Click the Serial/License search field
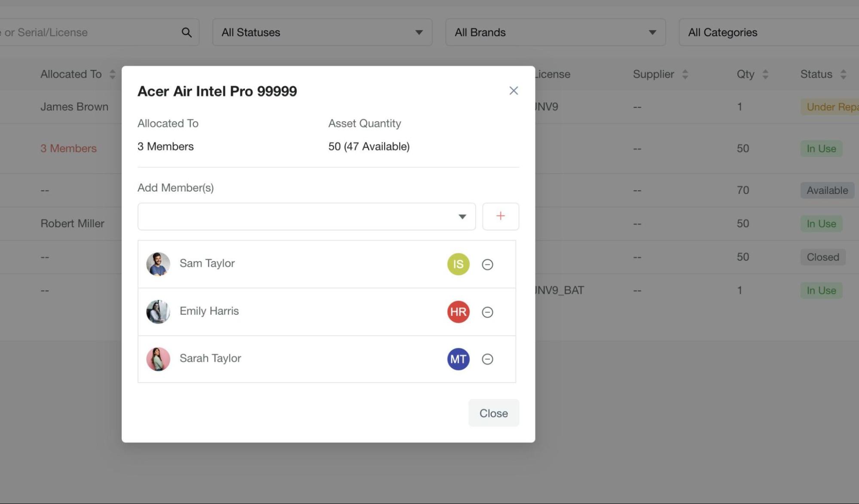 coord(86,33)
